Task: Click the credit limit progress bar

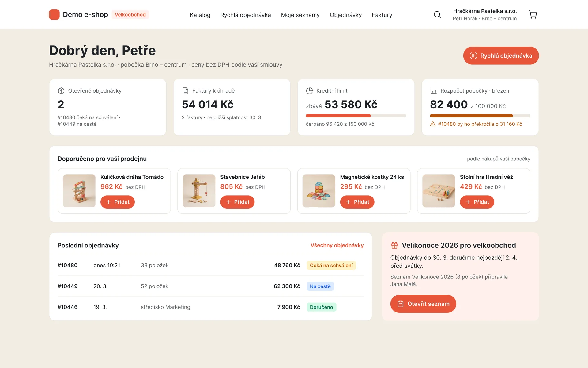Action: (356, 116)
